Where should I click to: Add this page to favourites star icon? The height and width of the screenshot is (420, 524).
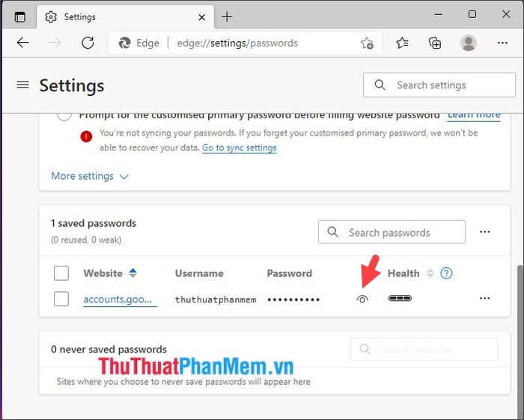[367, 43]
